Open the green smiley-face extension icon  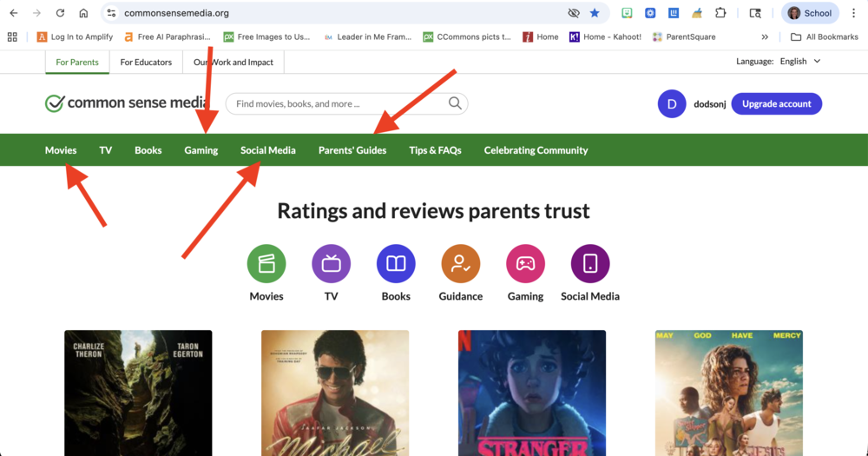pyautogui.click(x=627, y=13)
